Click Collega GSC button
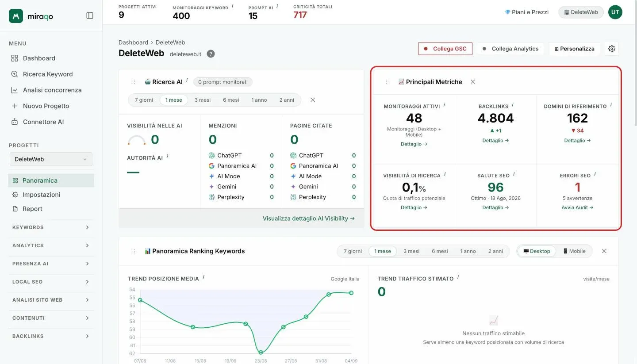 445,49
